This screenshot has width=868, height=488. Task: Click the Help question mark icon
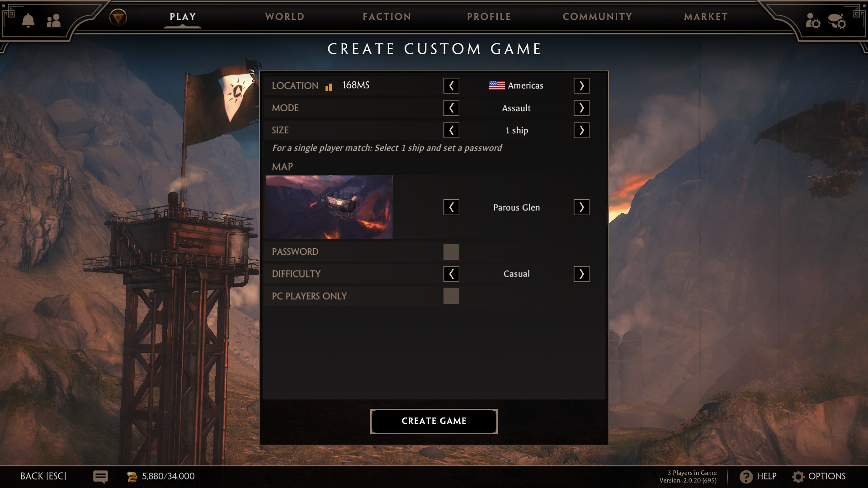pos(746,477)
